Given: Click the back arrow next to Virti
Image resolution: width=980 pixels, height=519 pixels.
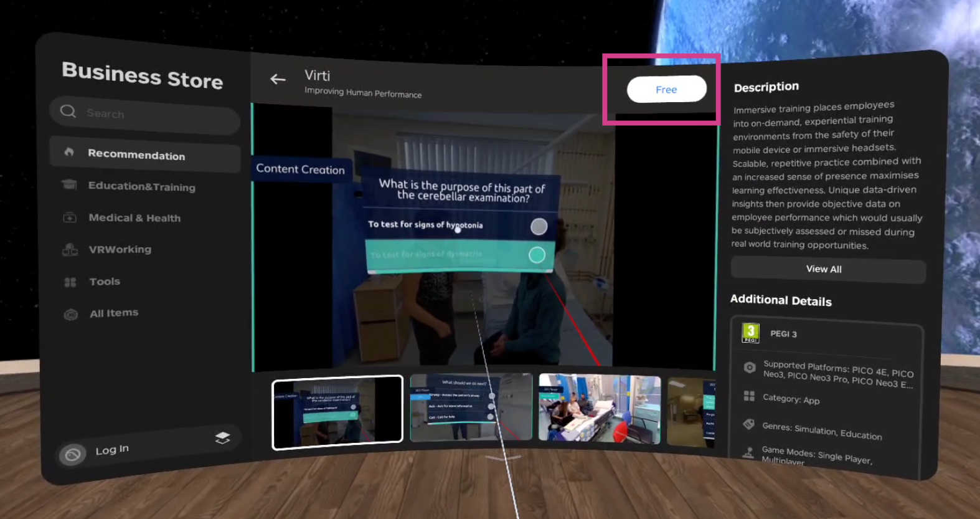Looking at the screenshot, I should click(x=278, y=79).
